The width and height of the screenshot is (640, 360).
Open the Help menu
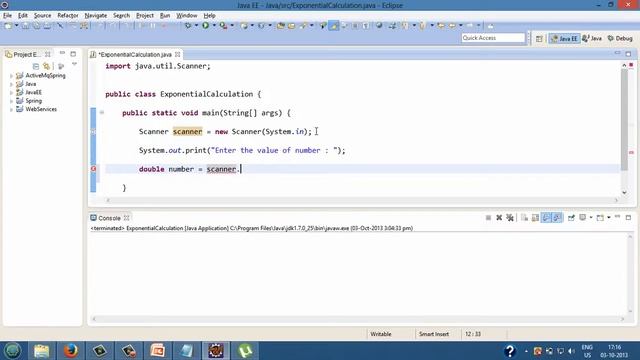(209, 16)
